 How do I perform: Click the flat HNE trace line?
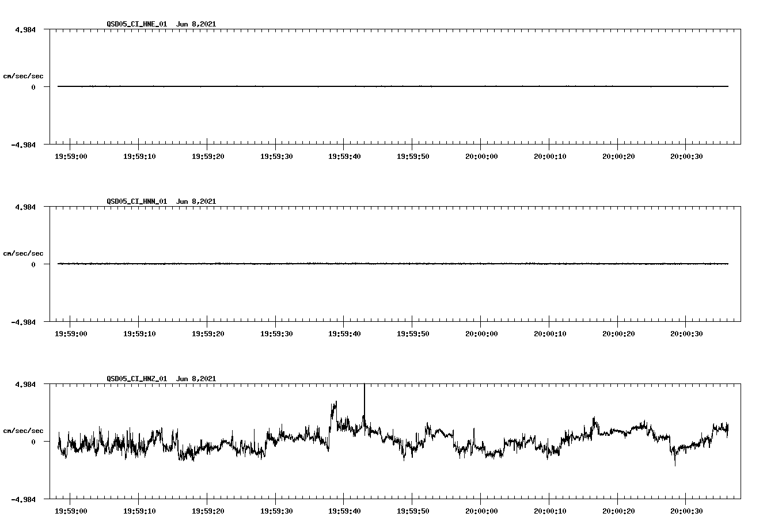coord(393,86)
